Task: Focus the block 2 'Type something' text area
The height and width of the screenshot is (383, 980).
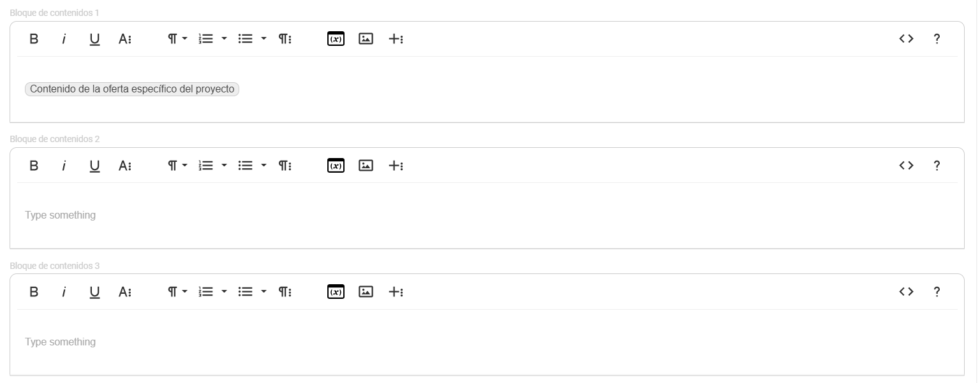Action: [487, 215]
